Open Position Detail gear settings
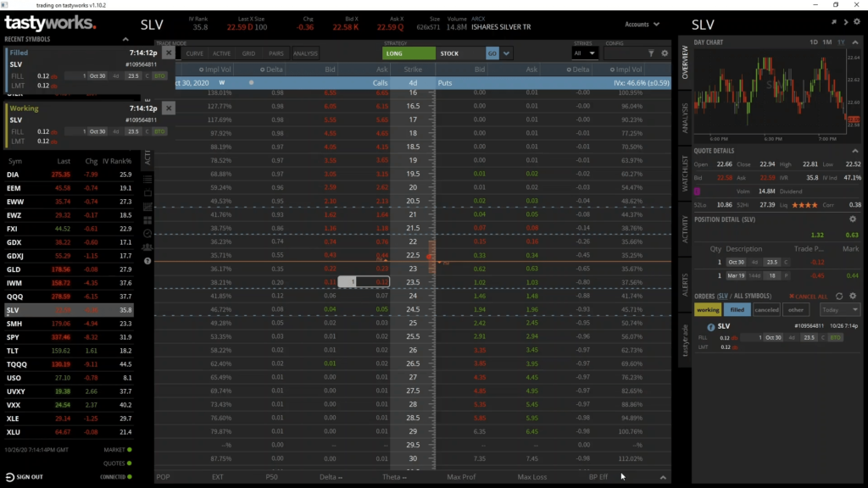 pyautogui.click(x=853, y=219)
